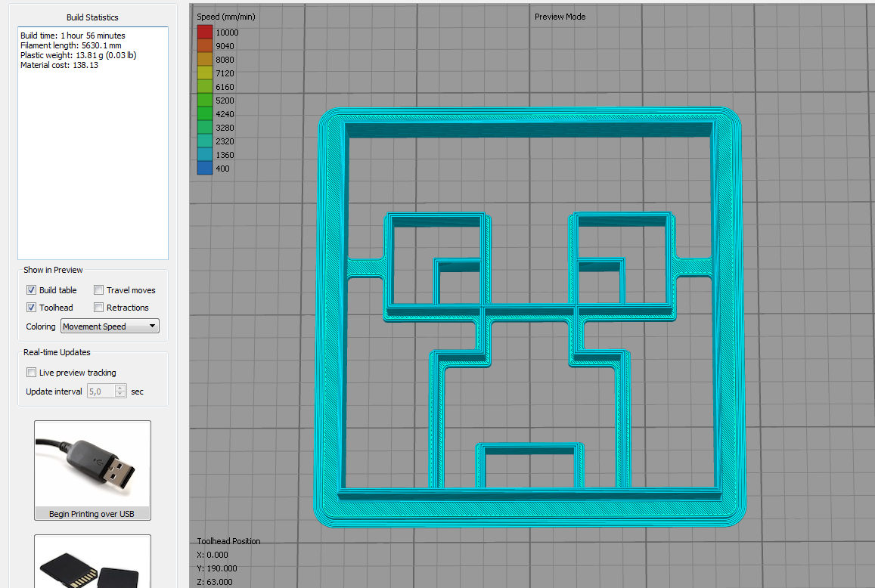
Task: Click the Show in Preview group label
Action: (x=53, y=270)
